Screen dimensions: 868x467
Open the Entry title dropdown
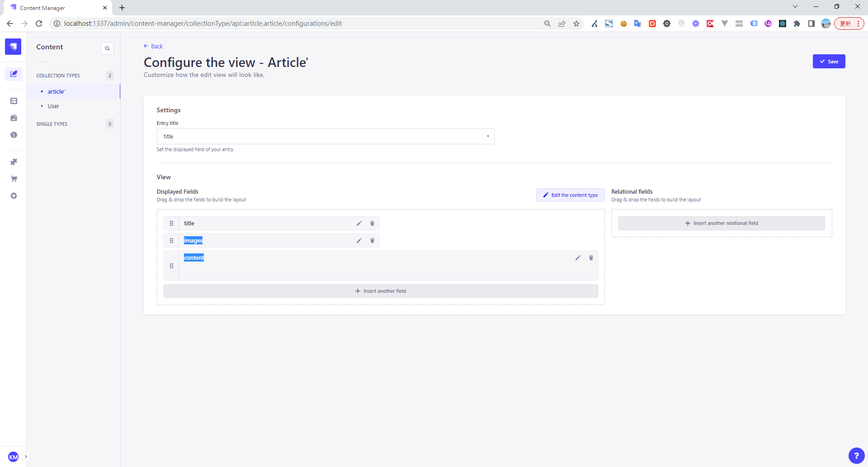[325, 136]
